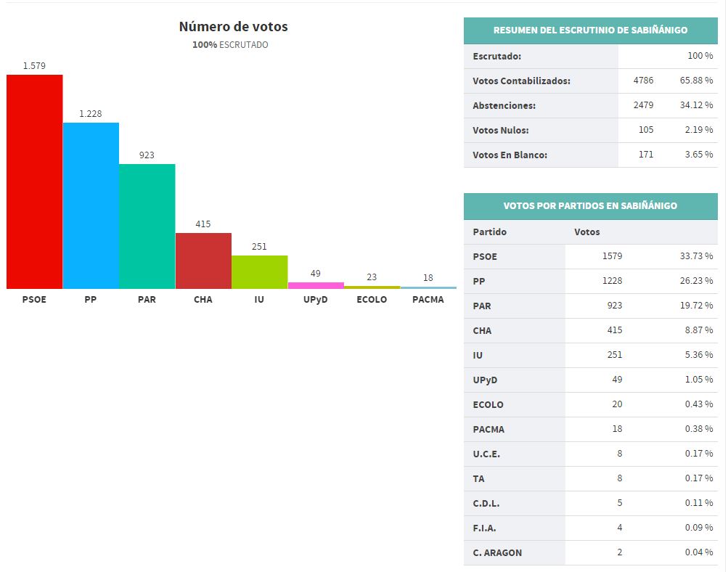The height and width of the screenshot is (572, 728).
Task: Click the blue PP bar in chart
Action: (91, 205)
